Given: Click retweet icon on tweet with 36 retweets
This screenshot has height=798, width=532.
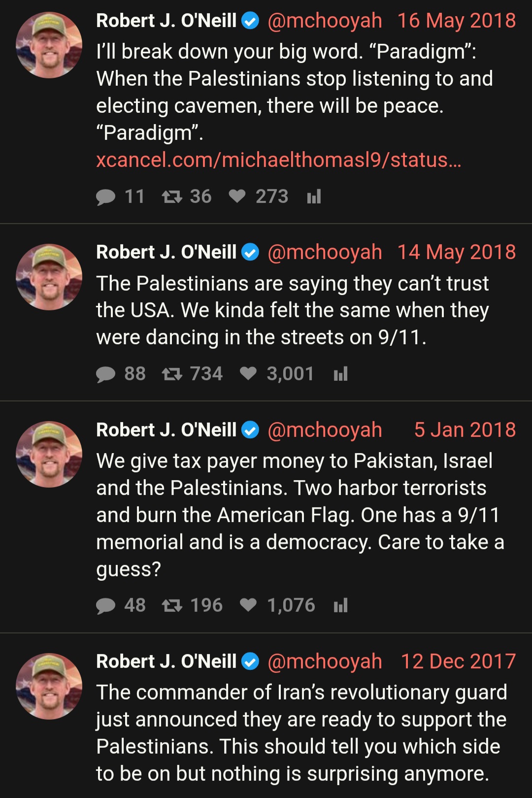Looking at the screenshot, I should [172, 197].
